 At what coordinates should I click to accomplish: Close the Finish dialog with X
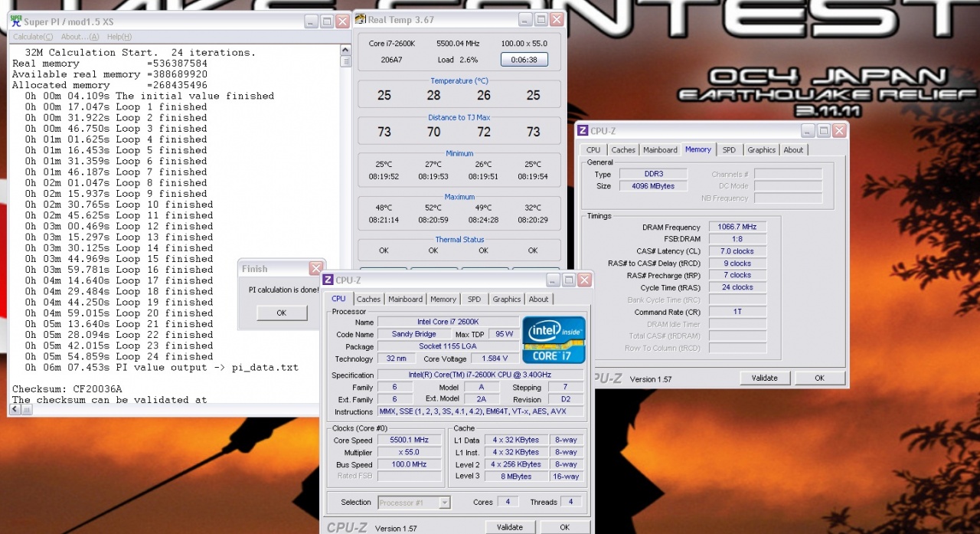315,269
